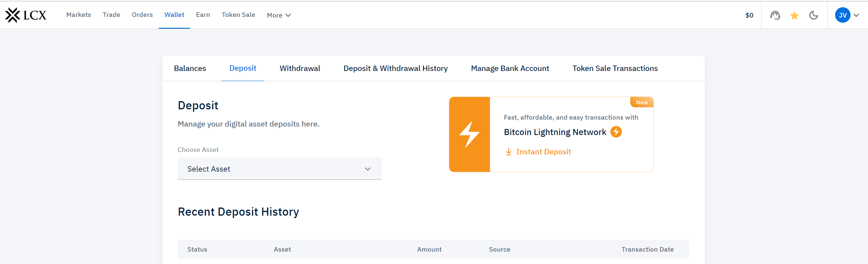
Task: Open the Balances tab
Action: click(x=190, y=69)
